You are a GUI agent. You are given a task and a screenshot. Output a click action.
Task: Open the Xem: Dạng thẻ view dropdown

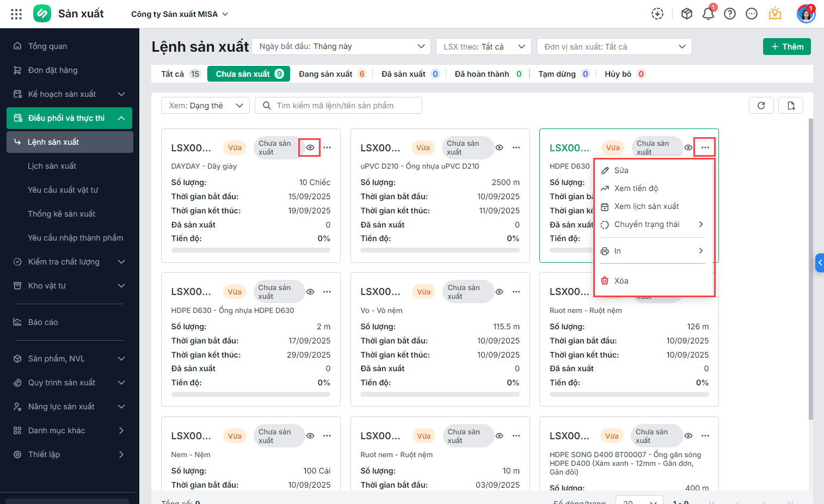(205, 106)
